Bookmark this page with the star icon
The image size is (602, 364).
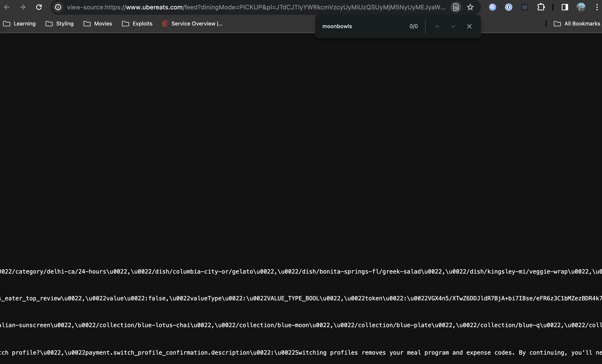point(470,7)
